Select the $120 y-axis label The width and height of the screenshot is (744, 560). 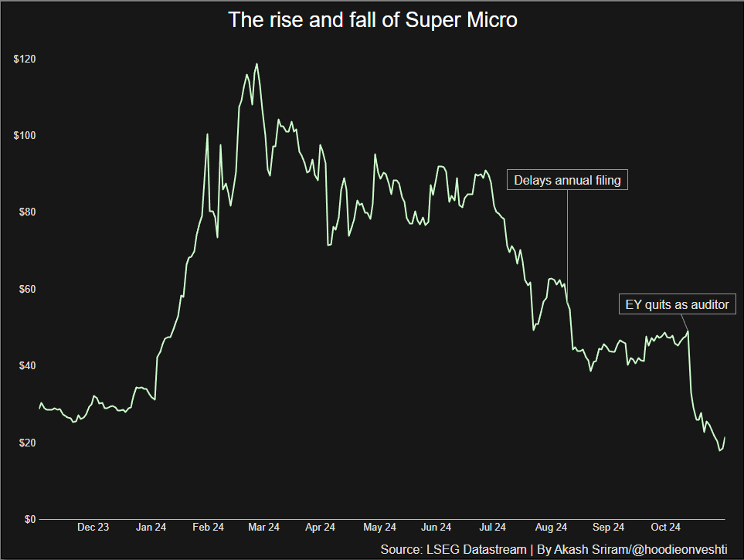25,59
